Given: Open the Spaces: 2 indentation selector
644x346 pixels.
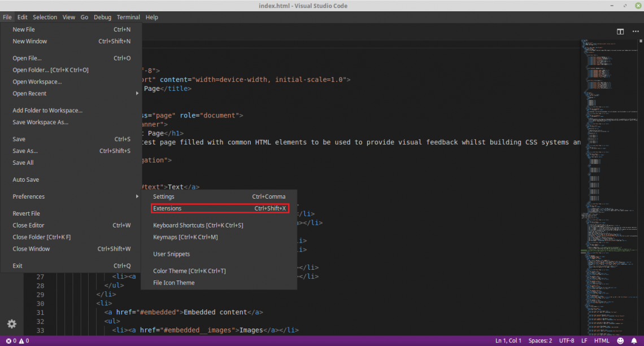Looking at the screenshot, I should 540,340.
